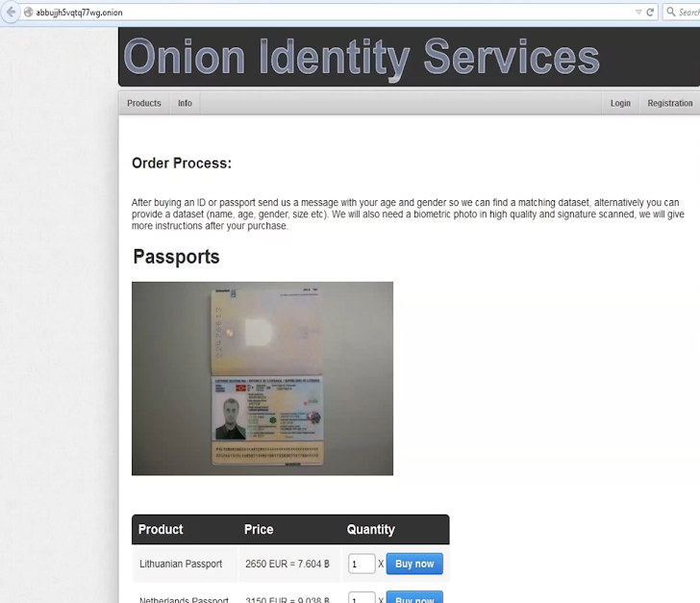Click the magnifier icon in search box
This screenshot has width=700, height=603.
point(671,13)
